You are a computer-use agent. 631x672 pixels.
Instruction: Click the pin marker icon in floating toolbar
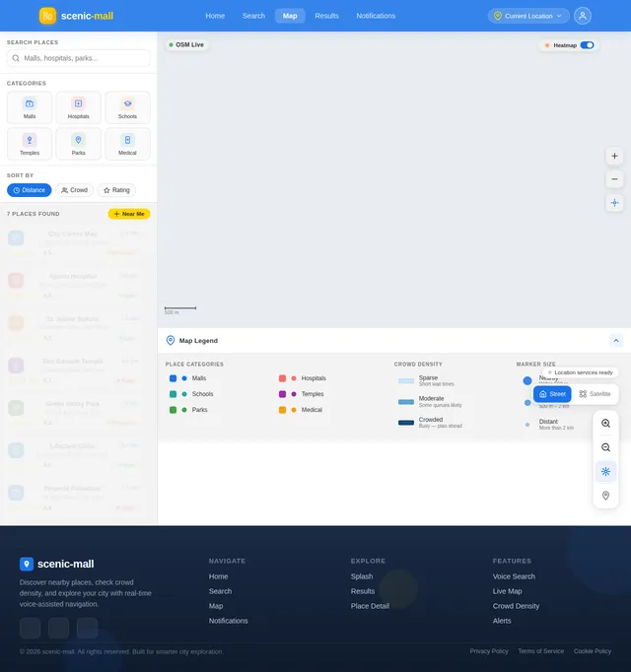pos(605,496)
